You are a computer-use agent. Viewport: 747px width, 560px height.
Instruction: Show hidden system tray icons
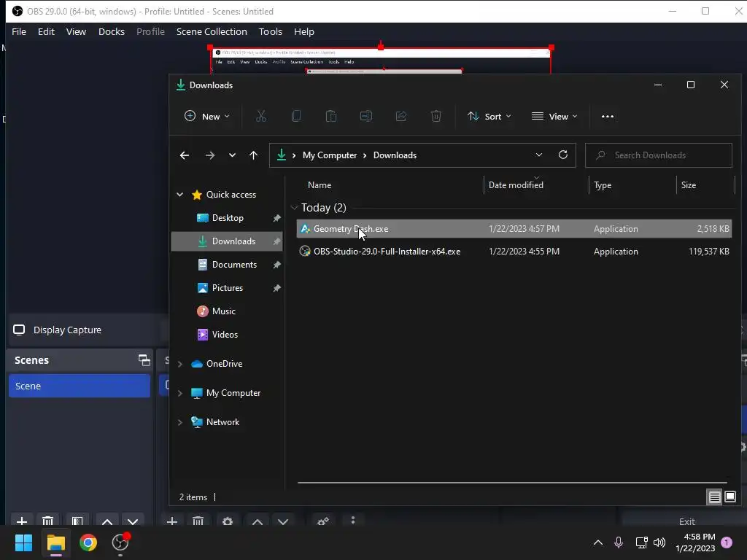(598, 542)
